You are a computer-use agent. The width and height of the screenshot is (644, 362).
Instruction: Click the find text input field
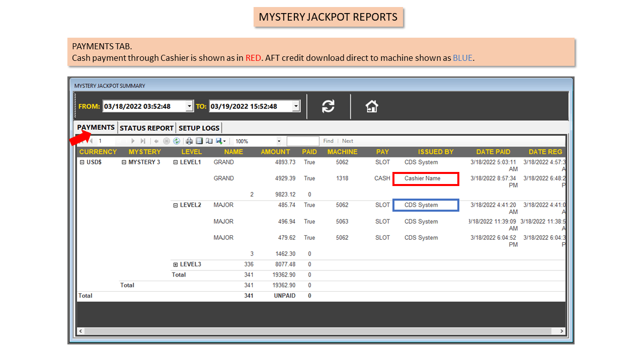303,141
